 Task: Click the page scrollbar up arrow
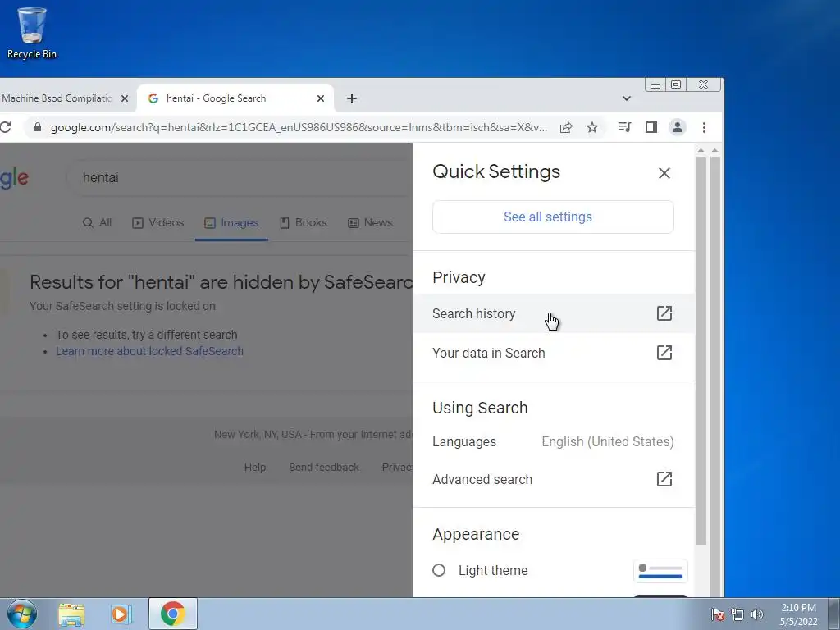tap(714, 151)
